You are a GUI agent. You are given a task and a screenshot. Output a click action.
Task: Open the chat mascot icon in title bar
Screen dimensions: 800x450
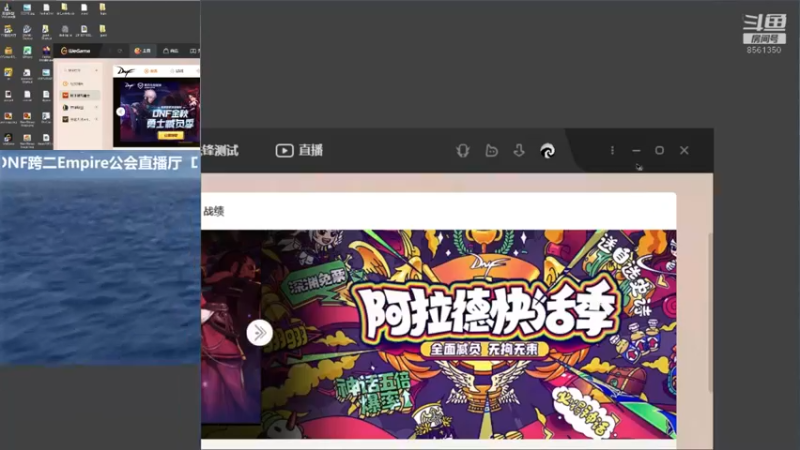[x=491, y=151]
